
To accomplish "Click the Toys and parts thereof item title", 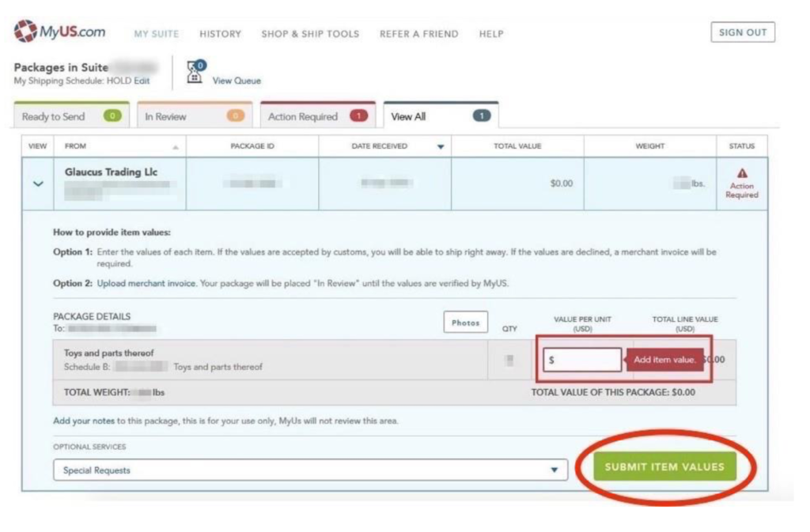I will click(109, 353).
